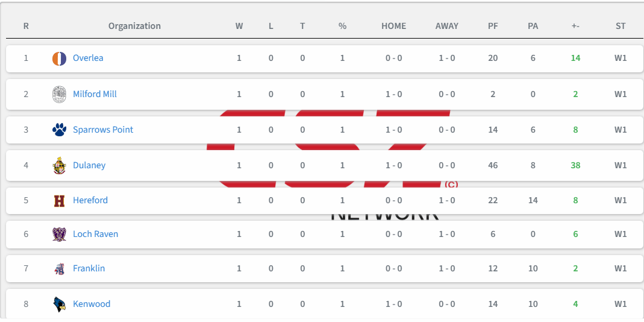This screenshot has width=644, height=322.
Task: Open the Hereford team link
Action: click(x=90, y=200)
